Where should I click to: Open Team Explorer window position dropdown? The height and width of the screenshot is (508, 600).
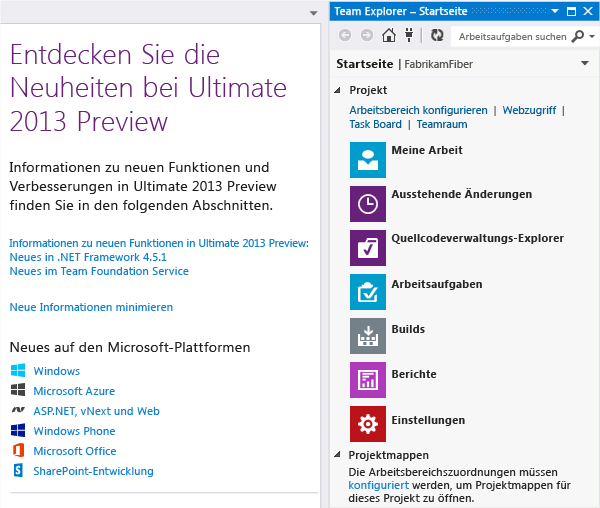tap(555, 11)
